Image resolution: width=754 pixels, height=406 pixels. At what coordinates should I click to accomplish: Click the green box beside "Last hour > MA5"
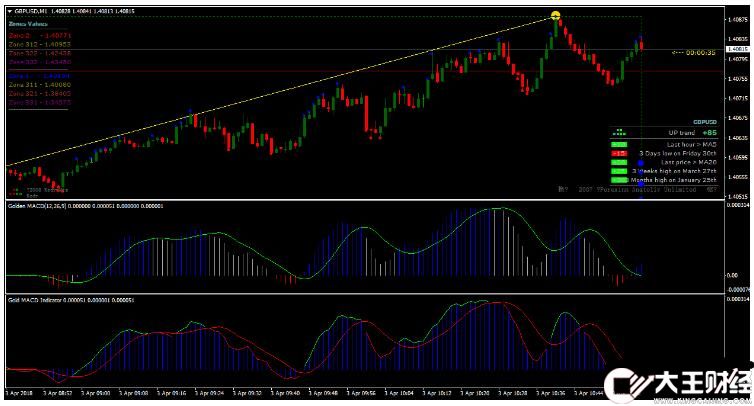point(619,144)
